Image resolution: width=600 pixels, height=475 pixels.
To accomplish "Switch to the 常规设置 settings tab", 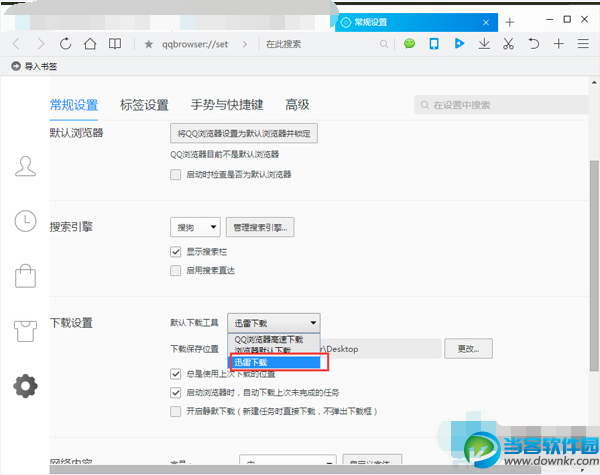I will (74, 105).
